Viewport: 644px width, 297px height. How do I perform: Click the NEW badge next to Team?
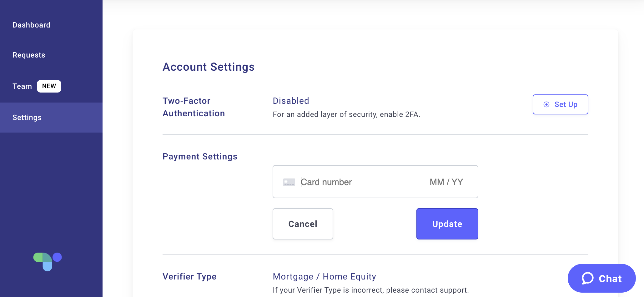point(49,86)
